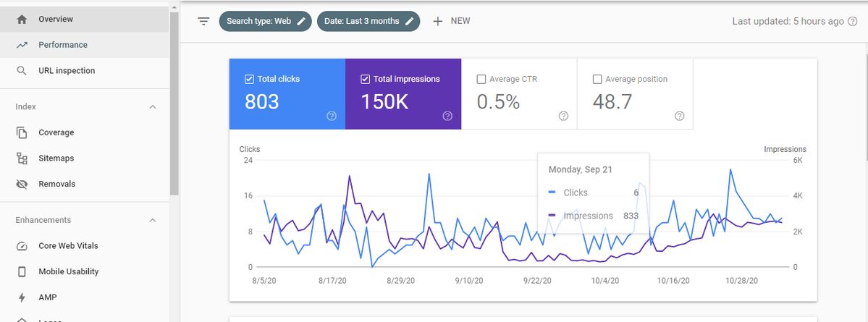
Task: Open help icon on Average CTR card
Action: pos(563,116)
